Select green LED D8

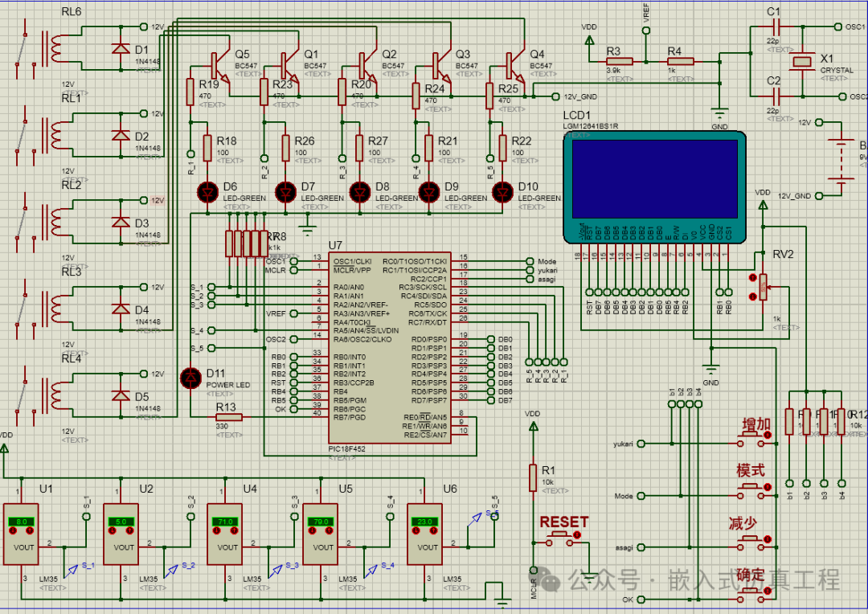coord(360,192)
